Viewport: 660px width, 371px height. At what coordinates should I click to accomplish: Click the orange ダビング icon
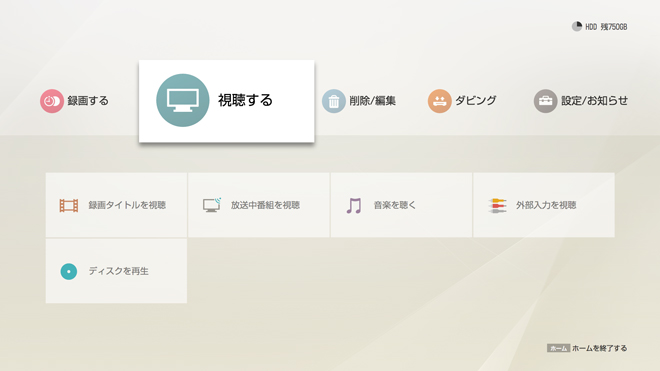click(x=439, y=101)
